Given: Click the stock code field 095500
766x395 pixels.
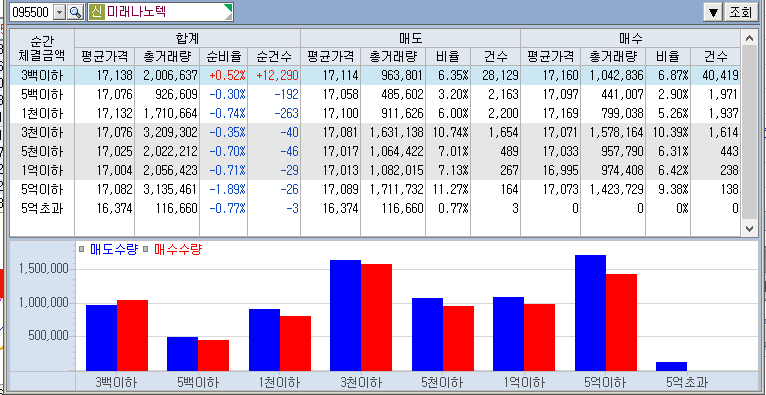Looking at the screenshot, I should coord(30,13).
